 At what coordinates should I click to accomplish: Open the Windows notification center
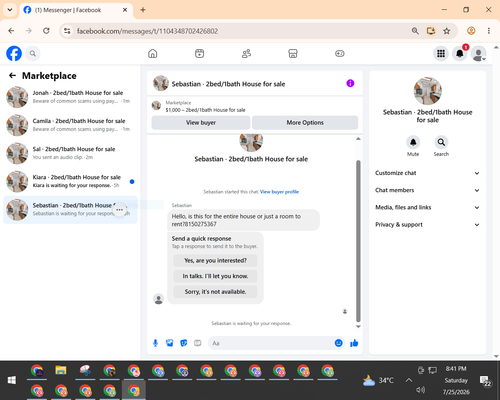point(485,380)
